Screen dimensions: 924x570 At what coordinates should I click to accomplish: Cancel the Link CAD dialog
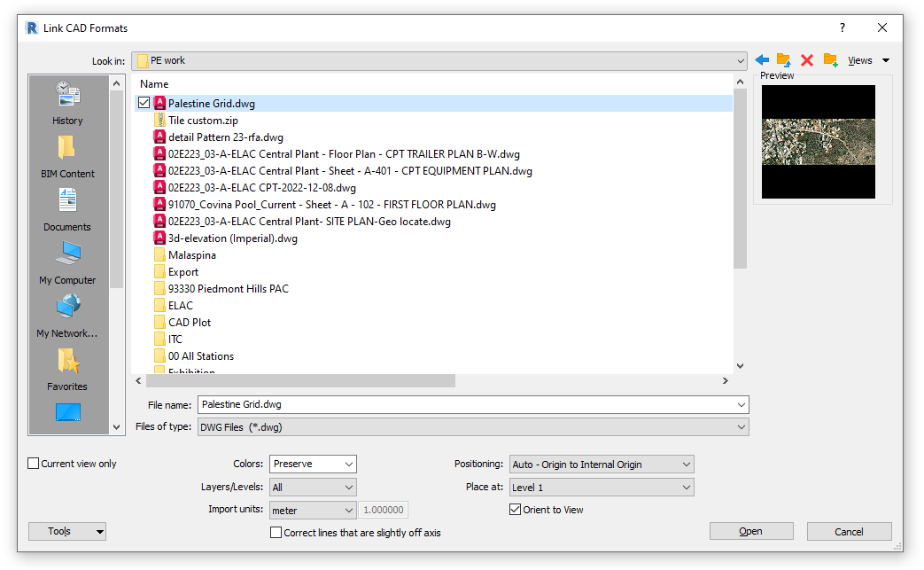coord(849,531)
